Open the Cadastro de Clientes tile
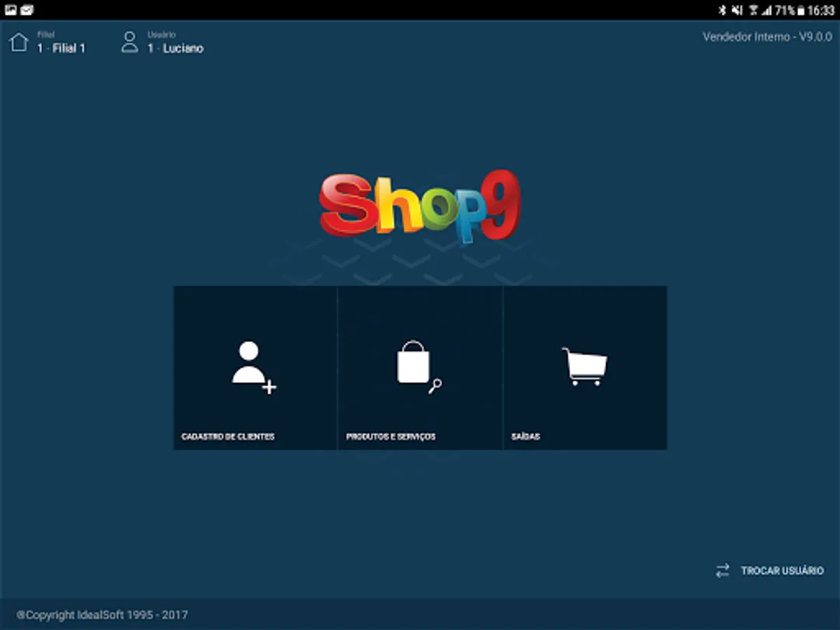Image resolution: width=840 pixels, height=630 pixels. (x=255, y=367)
